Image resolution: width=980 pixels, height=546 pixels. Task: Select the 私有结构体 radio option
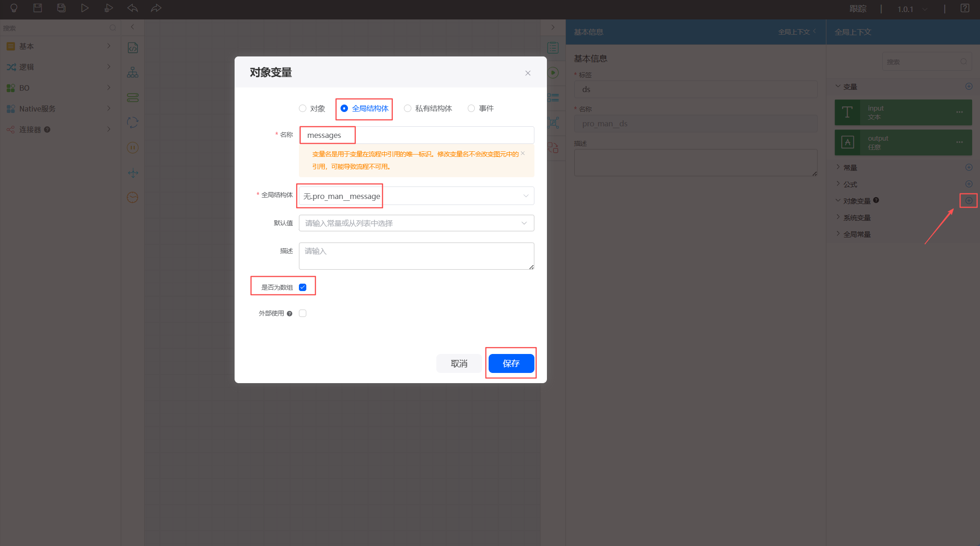pyautogui.click(x=408, y=108)
